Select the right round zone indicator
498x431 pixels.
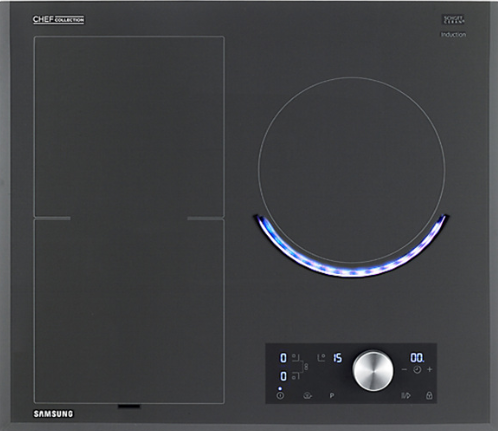tap(321, 358)
